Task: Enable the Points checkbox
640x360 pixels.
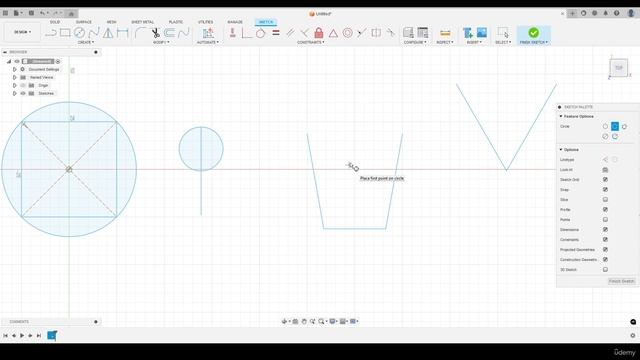Action: [605, 220]
